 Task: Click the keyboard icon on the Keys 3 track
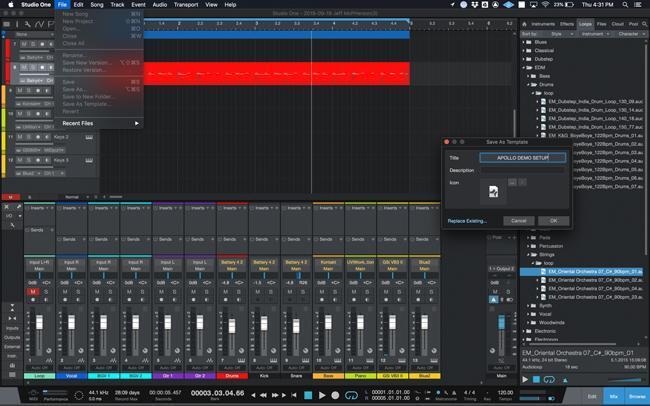click(89, 160)
